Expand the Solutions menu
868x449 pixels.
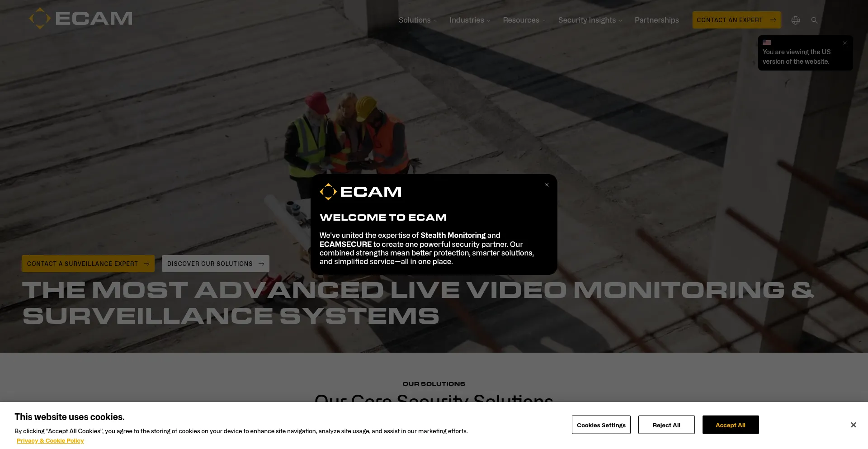[x=414, y=20]
